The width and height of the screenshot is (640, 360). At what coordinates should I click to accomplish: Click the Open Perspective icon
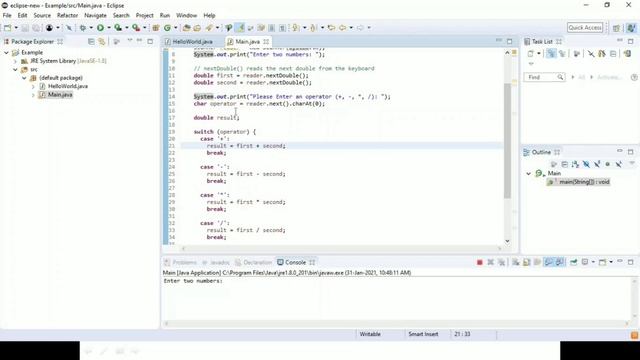[x=616, y=28]
